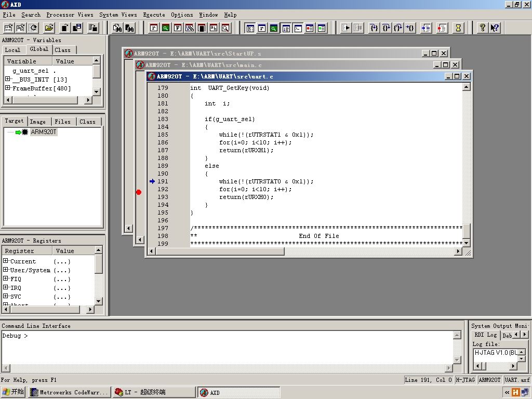Click the Save Memory To File icon
The height and width of the screenshot is (399, 532).
pos(77,28)
